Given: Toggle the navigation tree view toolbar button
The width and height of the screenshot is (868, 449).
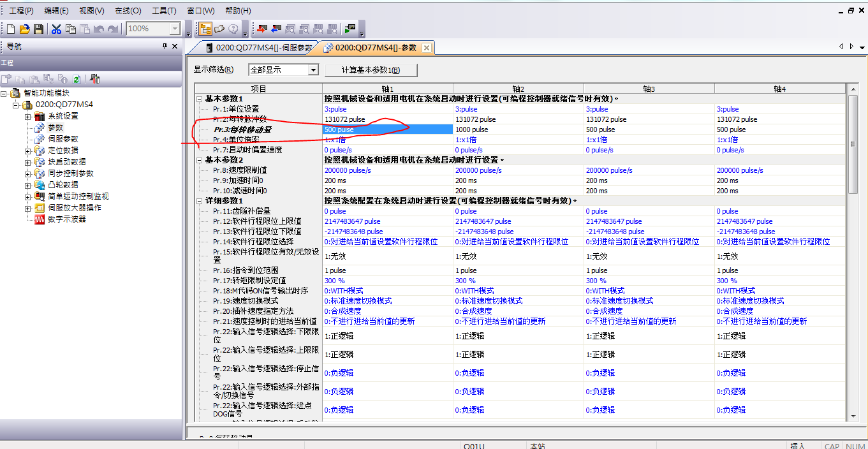Looking at the screenshot, I should tap(205, 29).
